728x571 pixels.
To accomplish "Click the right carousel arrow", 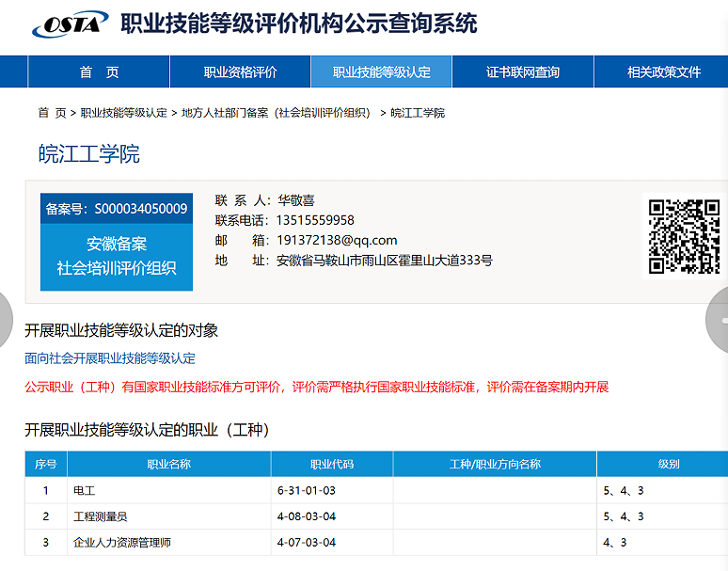I will pos(720,320).
